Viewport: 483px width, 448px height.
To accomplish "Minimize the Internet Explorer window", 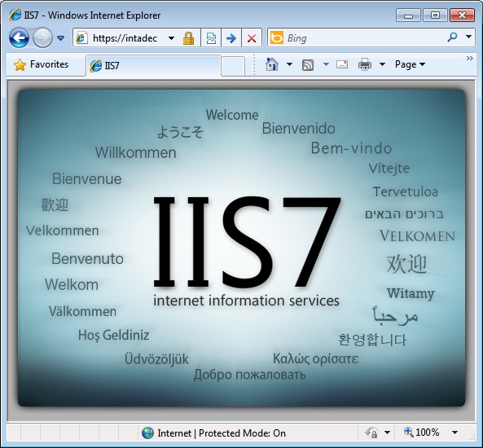I will [x=408, y=15].
